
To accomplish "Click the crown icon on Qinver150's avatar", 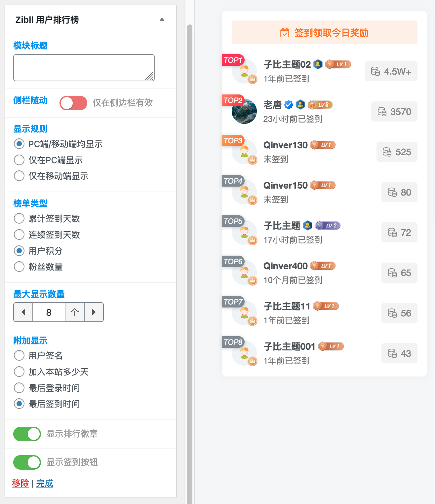I will [252, 200].
